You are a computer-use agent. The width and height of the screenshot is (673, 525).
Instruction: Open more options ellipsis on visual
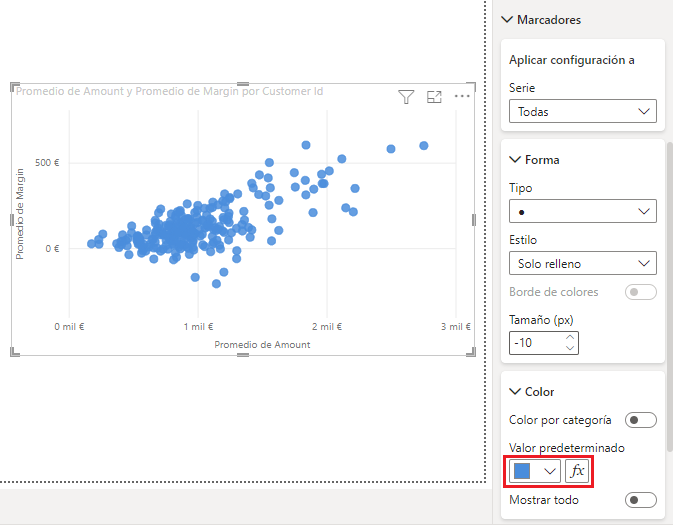462,96
